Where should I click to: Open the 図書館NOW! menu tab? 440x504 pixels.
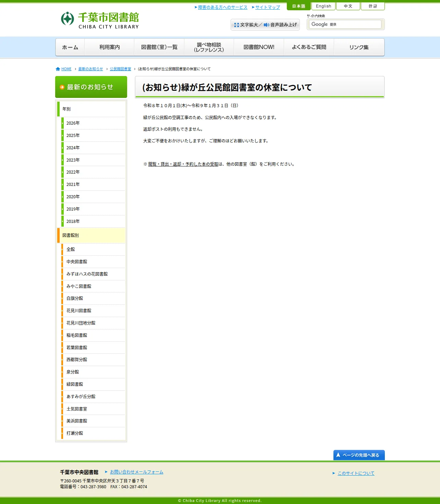(x=259, y=47)
